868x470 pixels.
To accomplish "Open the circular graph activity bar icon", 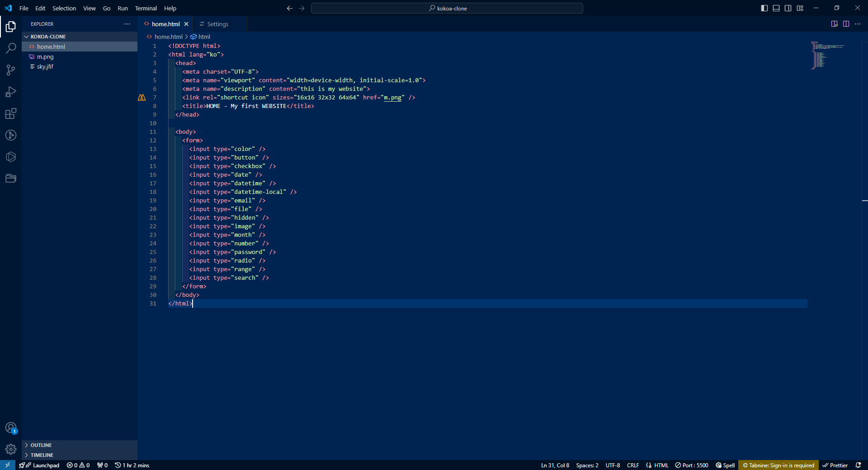I will click(11, 135).
